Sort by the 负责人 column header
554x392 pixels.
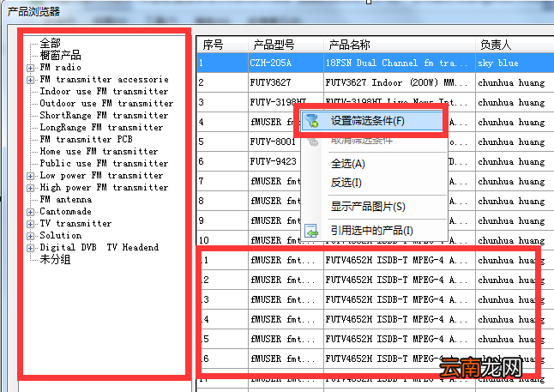515,45
